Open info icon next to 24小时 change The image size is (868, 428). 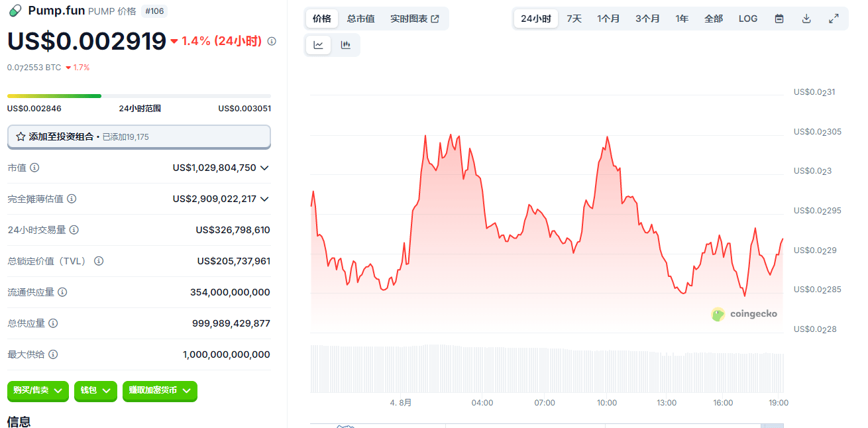coord(272,41)
